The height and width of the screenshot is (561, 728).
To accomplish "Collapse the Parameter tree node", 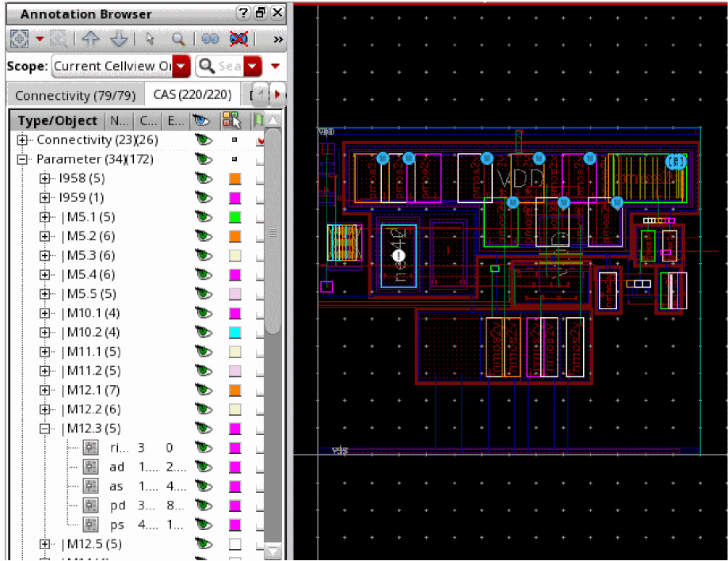I will tap(23, 159).
